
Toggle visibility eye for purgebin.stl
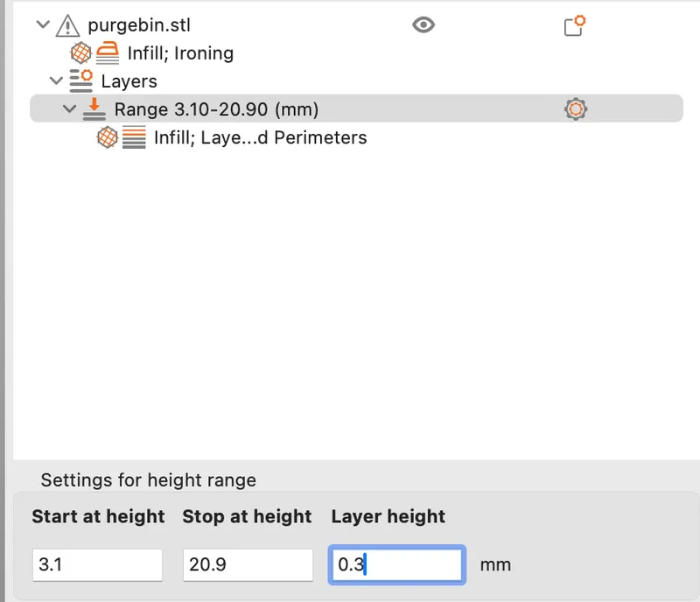pyautogui.click(x=423, y=24)
